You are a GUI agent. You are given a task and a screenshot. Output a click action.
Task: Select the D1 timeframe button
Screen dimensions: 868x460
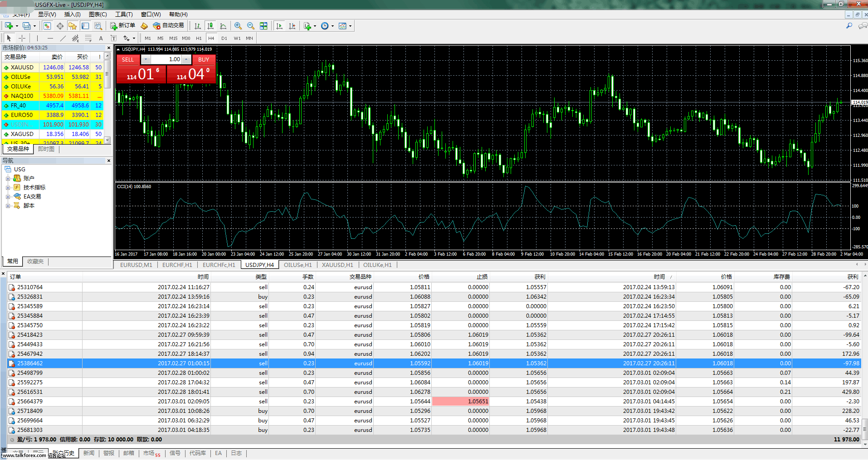(224, 38)
